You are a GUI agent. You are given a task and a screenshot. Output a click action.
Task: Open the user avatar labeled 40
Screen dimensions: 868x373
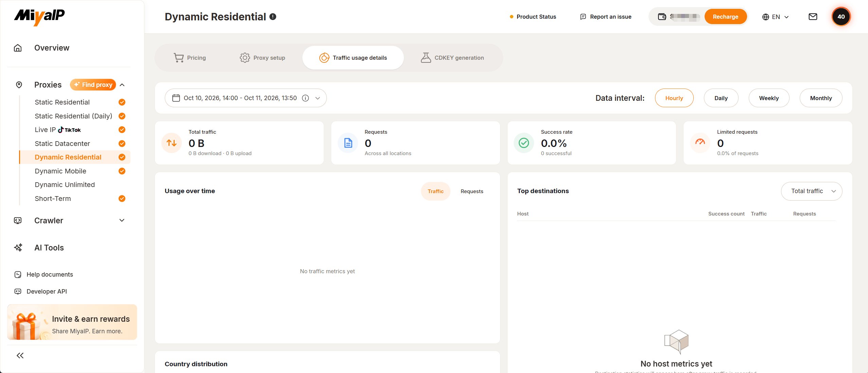841,17
